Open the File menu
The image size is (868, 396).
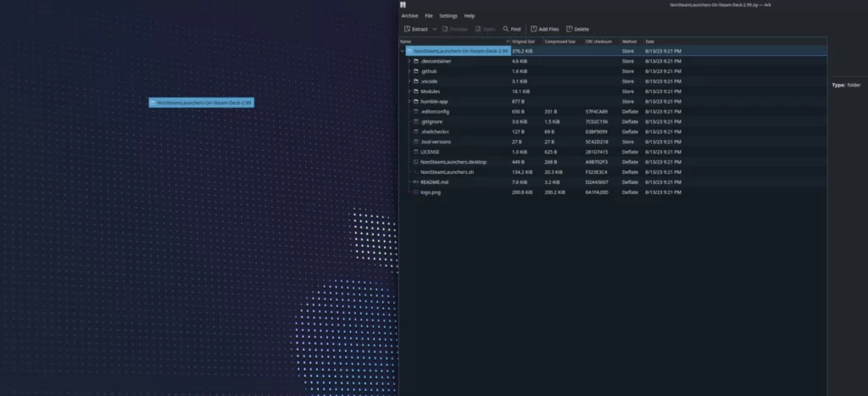[x=429, y=16]
